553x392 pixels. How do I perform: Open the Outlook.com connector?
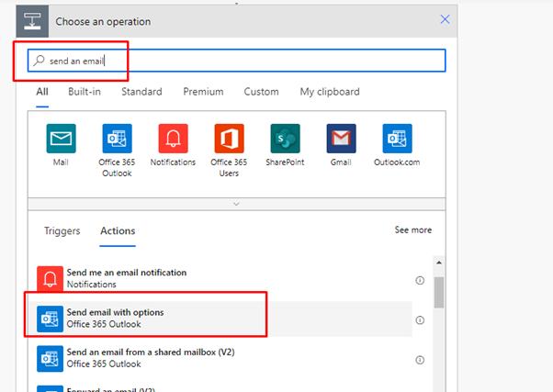pyautogui.click(x=397, y=139)
